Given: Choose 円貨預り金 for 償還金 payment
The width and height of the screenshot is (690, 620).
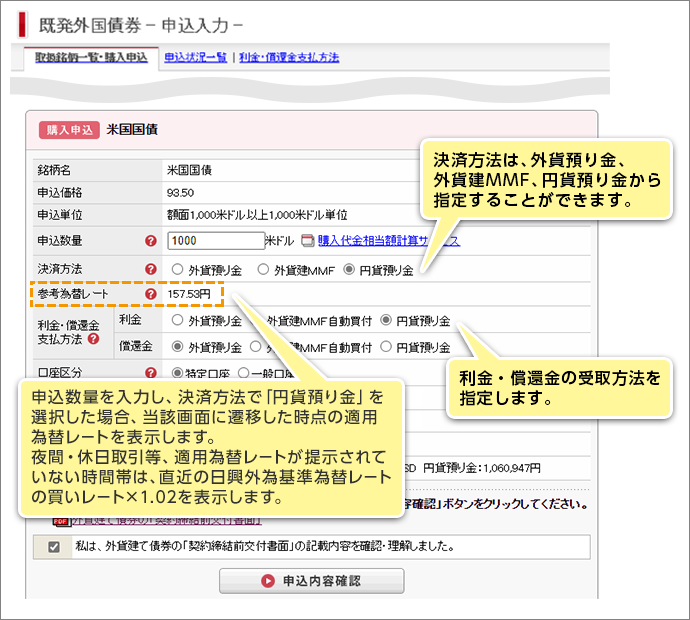Looking at the screenshot, I should coord(386,347).
